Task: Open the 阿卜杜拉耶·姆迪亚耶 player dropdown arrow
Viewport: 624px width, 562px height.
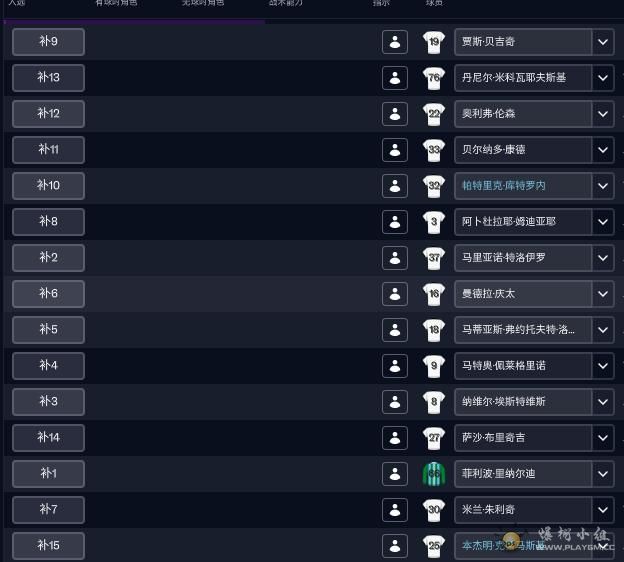Action: [x=603, y=222]
